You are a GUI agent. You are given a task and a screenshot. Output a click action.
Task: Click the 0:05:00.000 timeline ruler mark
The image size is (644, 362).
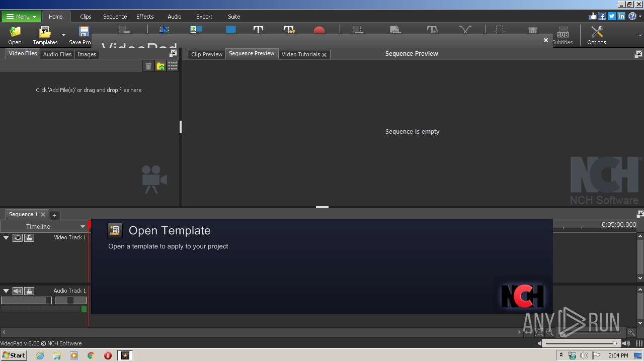pos(619,224)
